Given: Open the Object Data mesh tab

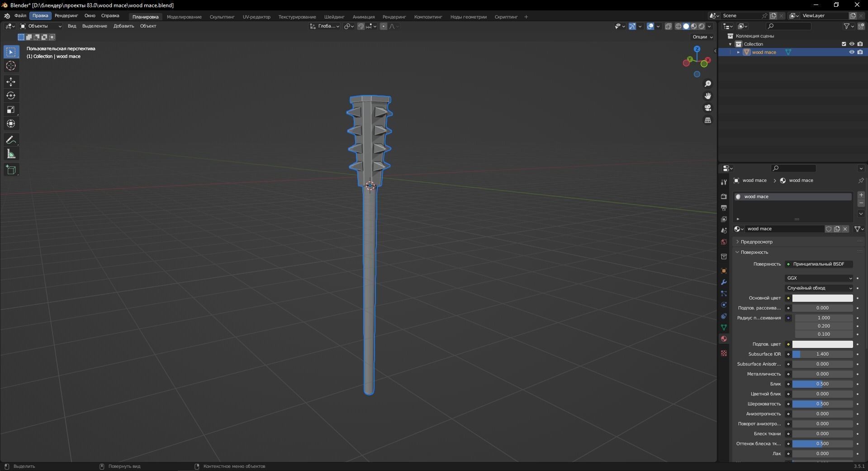Looking at the screenshot, I should (724, 327).
